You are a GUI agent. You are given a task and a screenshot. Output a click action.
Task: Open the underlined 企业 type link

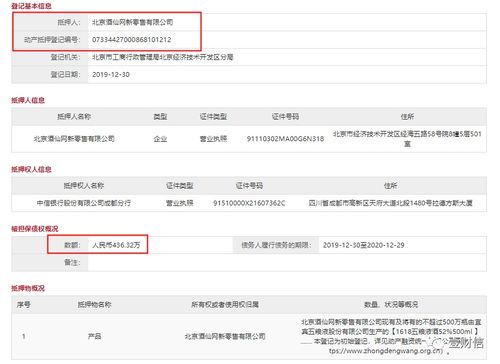160,139
